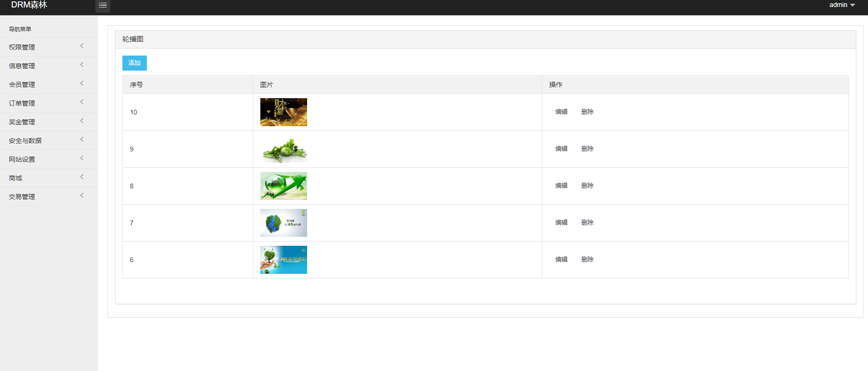
Task: Open 交易管理 in the sidebar
Action: 22,197
